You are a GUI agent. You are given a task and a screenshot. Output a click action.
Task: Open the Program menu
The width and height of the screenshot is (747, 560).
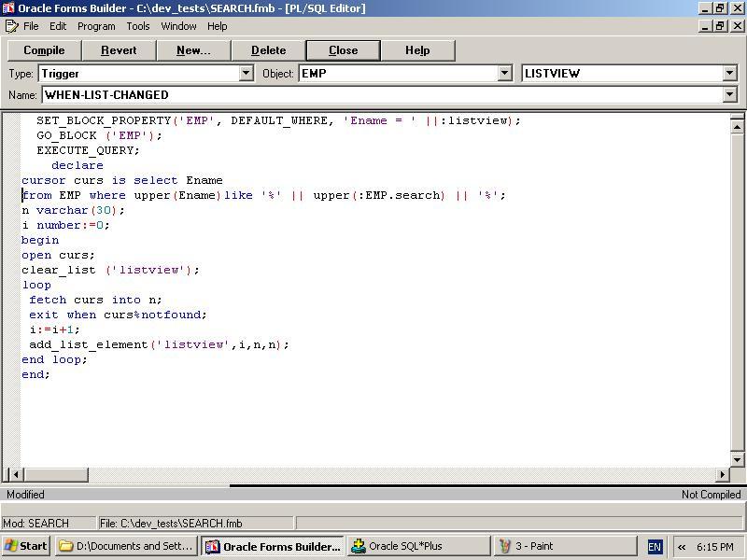point(96,26)
